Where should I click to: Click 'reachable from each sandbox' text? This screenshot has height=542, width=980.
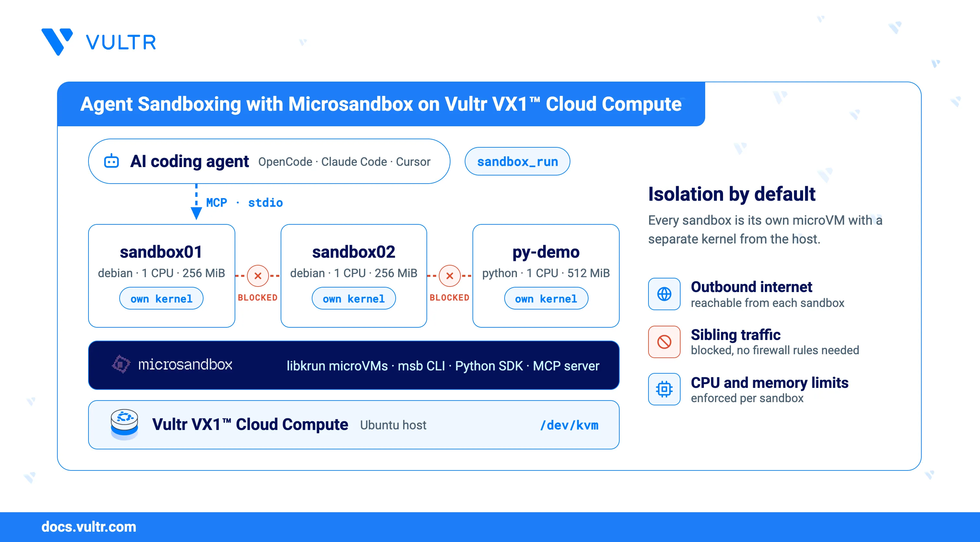pyautogui.click(x=767, y=303)
